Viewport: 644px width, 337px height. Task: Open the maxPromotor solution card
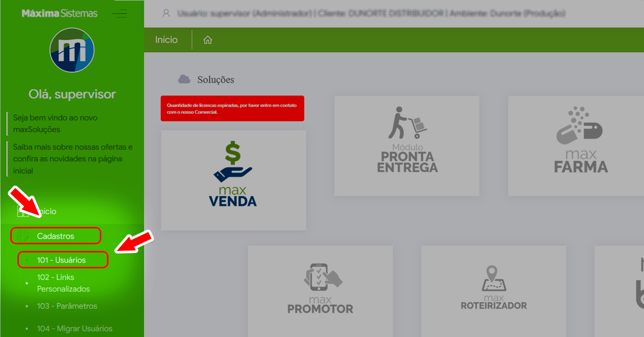click(x=320, y=291)
